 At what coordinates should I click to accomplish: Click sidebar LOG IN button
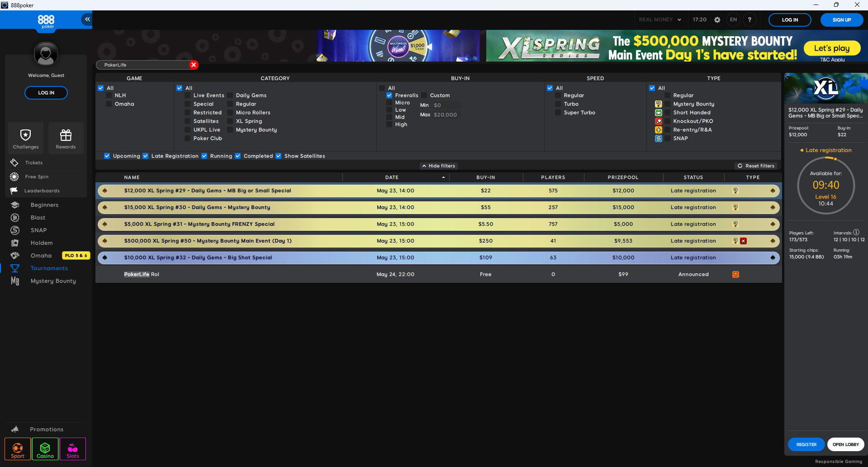click(x=46, y=93)
